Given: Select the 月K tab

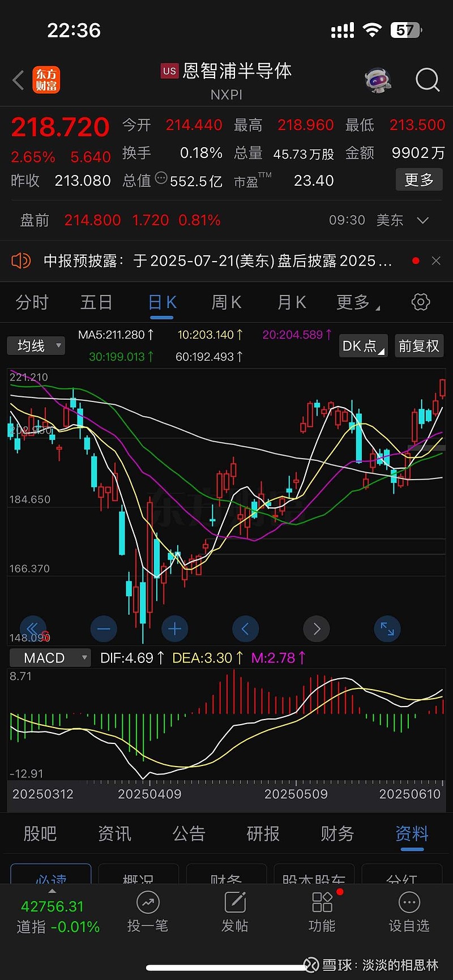Looking at the screenshot, I should pyautogui.click(x=292, y=302).
